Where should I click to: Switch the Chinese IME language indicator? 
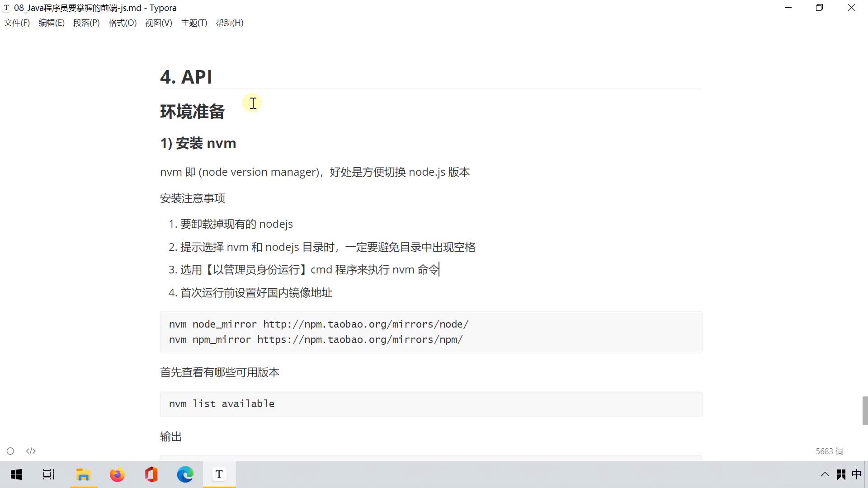click(x=857, y=474)
